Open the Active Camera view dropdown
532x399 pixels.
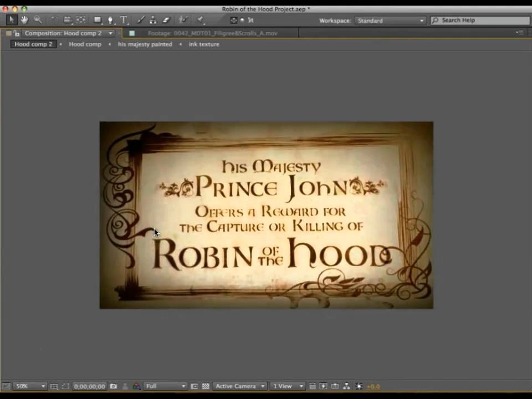click(x=239, y=386)
